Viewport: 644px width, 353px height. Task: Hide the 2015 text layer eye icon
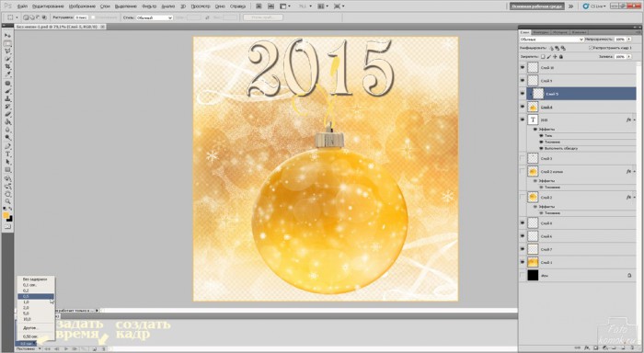pyautogui.click(x=523, y=120)
